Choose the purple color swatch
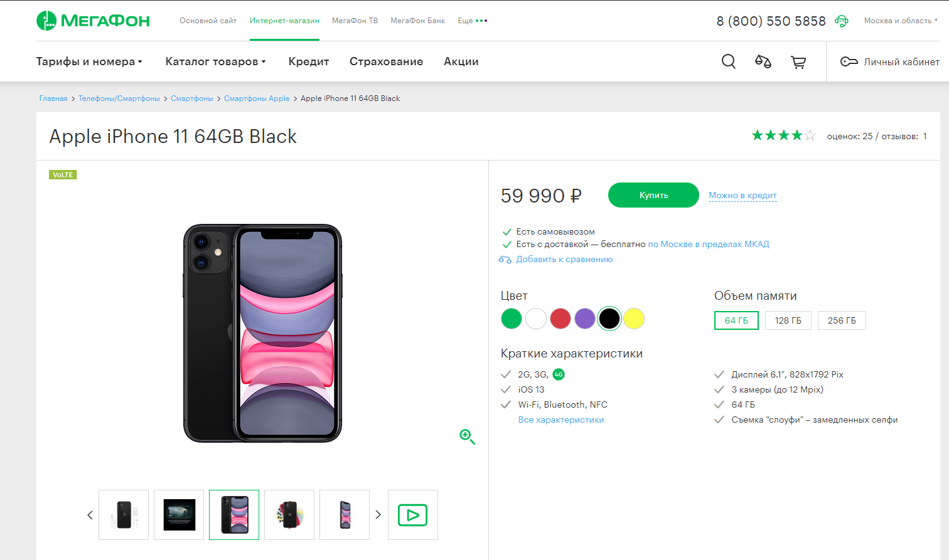This screenshot has width=949, height=560. (x=584, y=319)
